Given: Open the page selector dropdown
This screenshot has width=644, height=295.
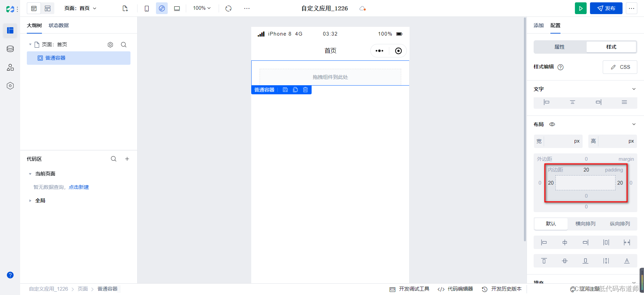Looking at the screenshot, I should pyautogui.click(x=80, y=8).
